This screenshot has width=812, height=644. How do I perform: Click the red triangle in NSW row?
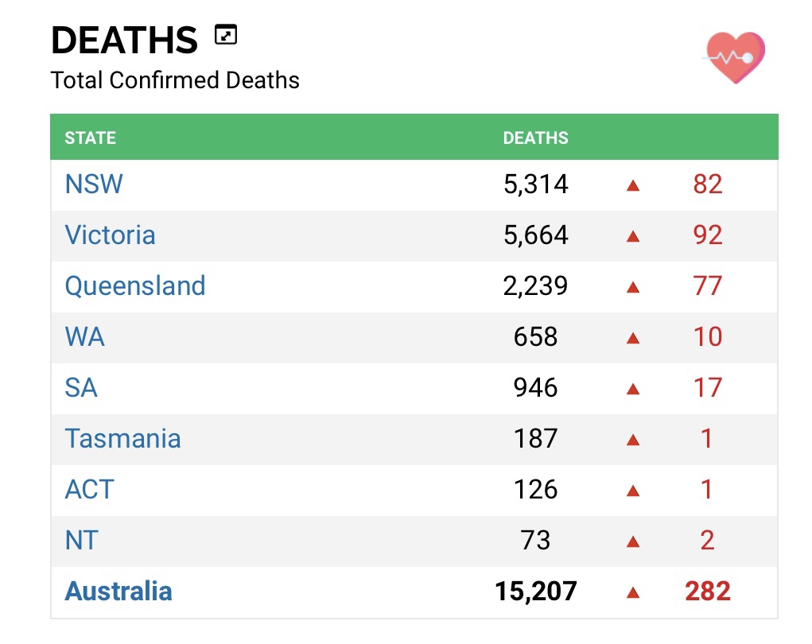coord(633,185)
